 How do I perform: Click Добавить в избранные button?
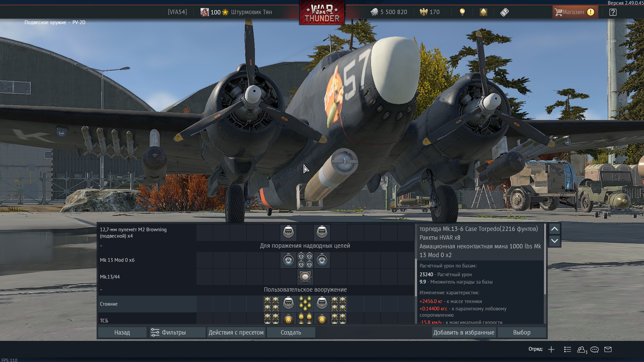464,333
